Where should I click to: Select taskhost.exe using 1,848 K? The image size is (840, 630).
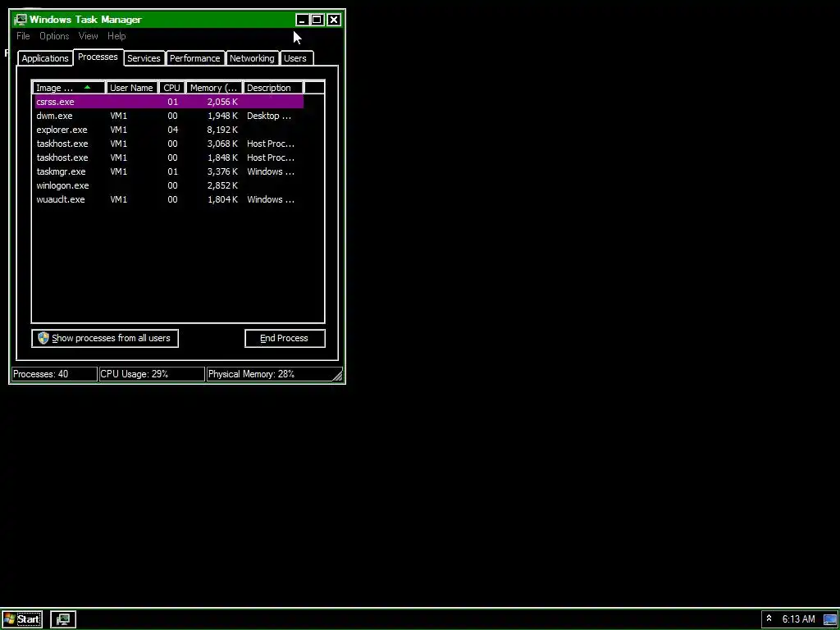coord(169,157)
